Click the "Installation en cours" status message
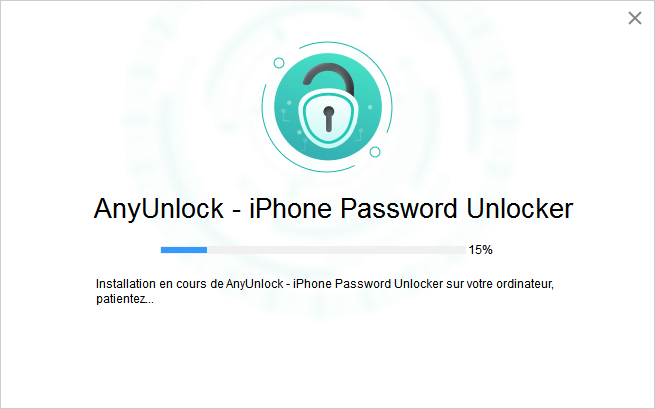This screenshot has height=409, width=655. coord(325,291)
